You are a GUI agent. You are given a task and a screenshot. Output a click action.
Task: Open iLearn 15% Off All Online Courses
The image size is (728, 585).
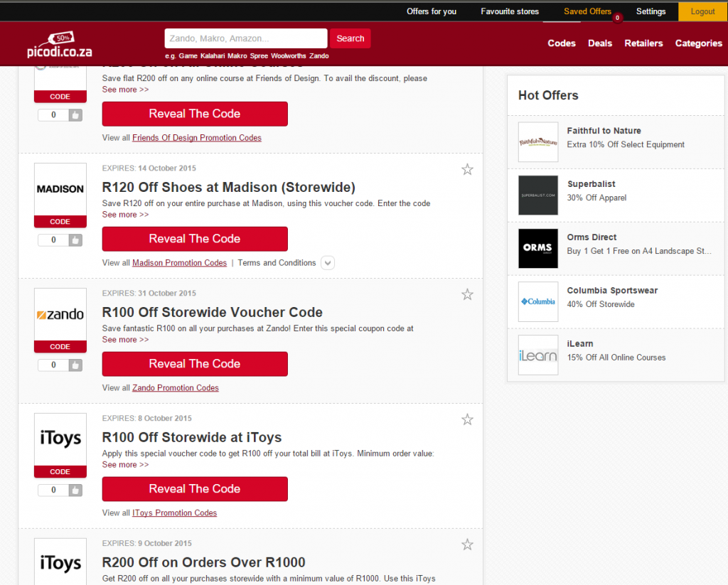pyautogui.click(x=616, y=358)
